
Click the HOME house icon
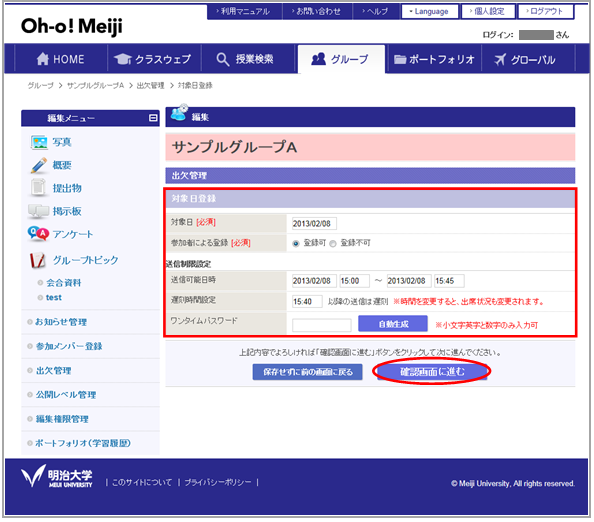click(43, 59)
